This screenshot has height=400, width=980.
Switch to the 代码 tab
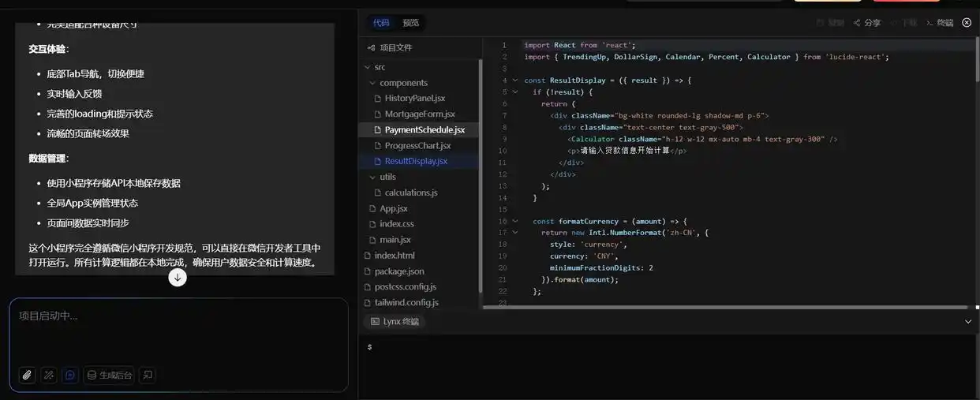coord(381,23)
